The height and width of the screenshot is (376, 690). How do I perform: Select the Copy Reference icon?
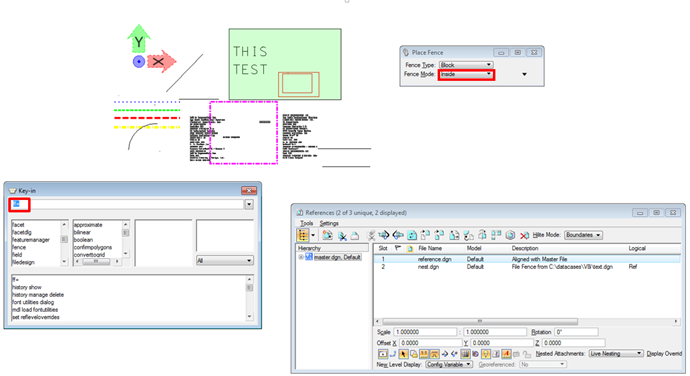(x=439, y=235)
